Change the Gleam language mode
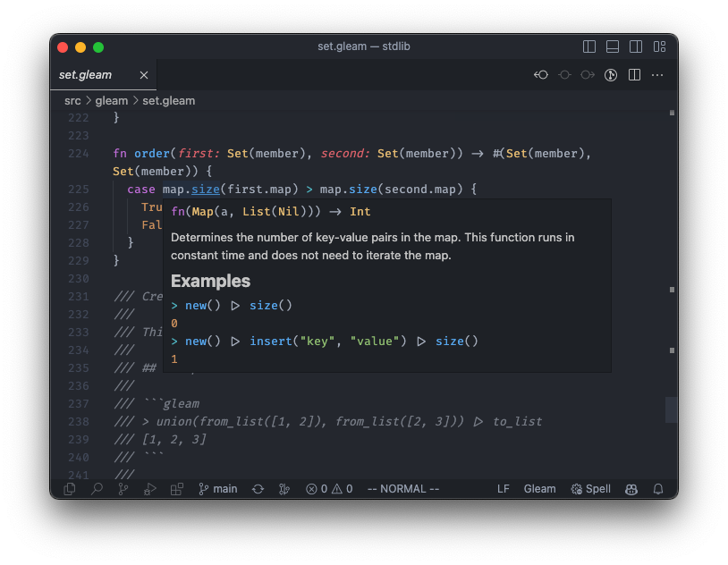Viewport: 728px width, 565px height. (539, 489)
